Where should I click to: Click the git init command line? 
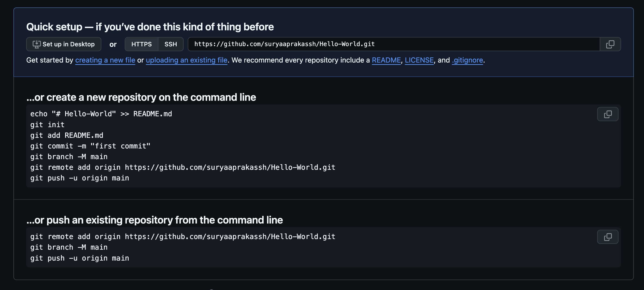pyautogui.click(x=47, y=125)
